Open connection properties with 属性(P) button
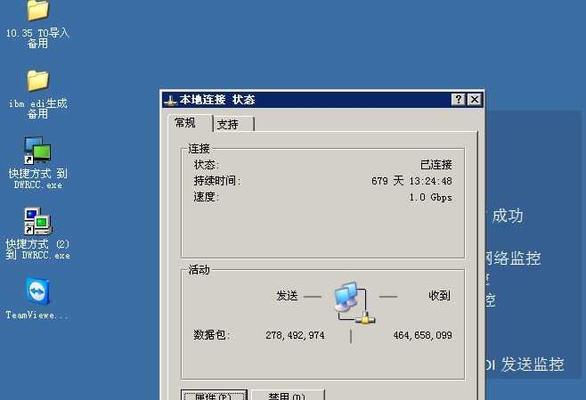 coord(214,395)
